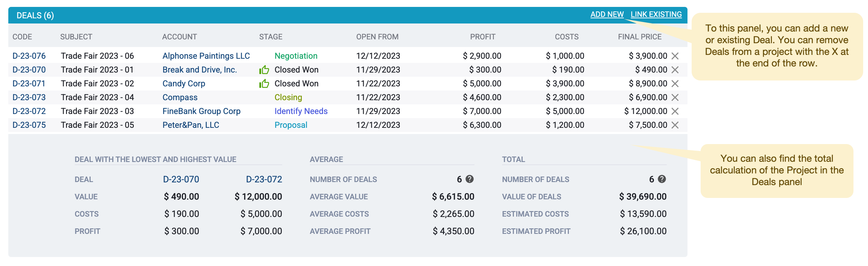Open the FineBank Group Corp account
Viewport: 868px width, 266px height.
pyautogui.click(x=201, y=111)
